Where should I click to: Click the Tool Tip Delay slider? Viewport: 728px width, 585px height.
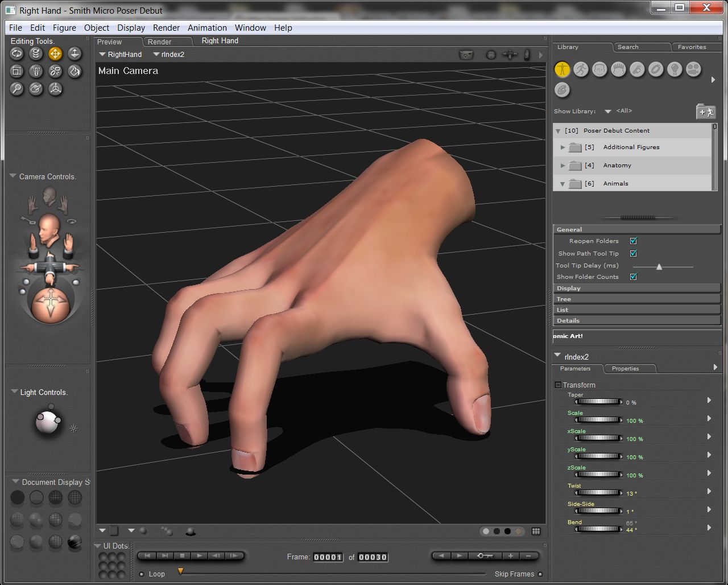(659, 266)
